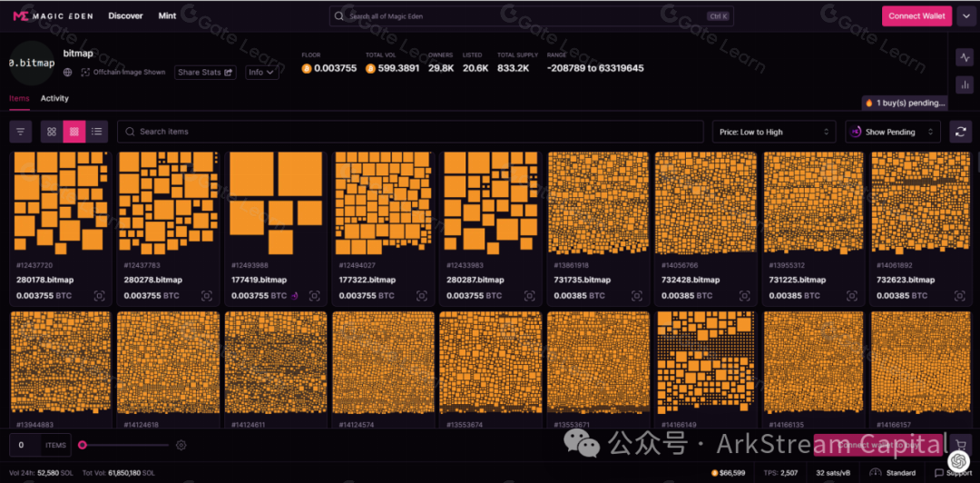This screenshot has width=980, height=483.
Task: Select the small grid view
Action: 74,132
